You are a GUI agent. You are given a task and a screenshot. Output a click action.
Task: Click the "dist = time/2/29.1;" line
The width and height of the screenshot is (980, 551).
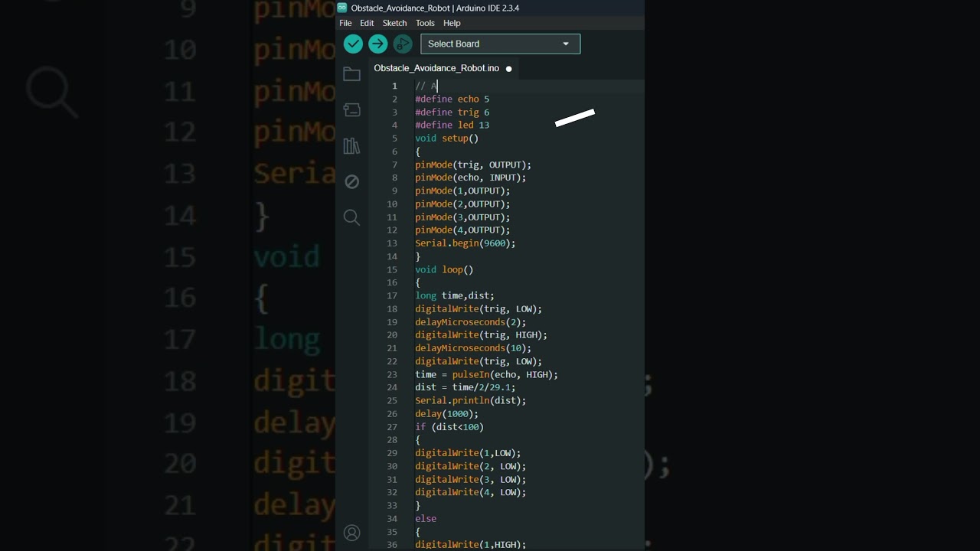pos(465,387)
